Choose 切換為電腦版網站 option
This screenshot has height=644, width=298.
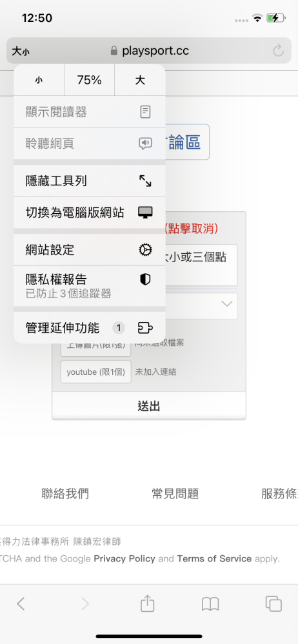(90, 213)
